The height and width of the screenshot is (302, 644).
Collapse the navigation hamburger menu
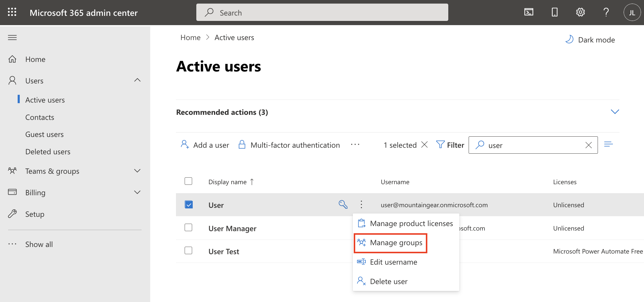[x=12, y=37]
